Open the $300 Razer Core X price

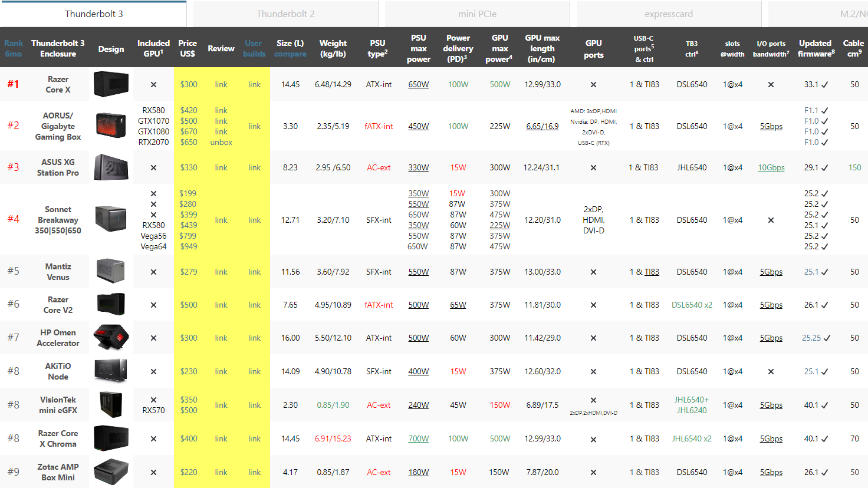pos(189,84)
